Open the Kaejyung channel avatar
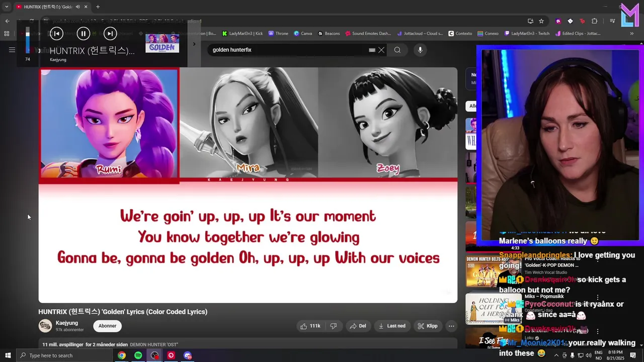This screenshot has width=644, height=362. point(45,326)
